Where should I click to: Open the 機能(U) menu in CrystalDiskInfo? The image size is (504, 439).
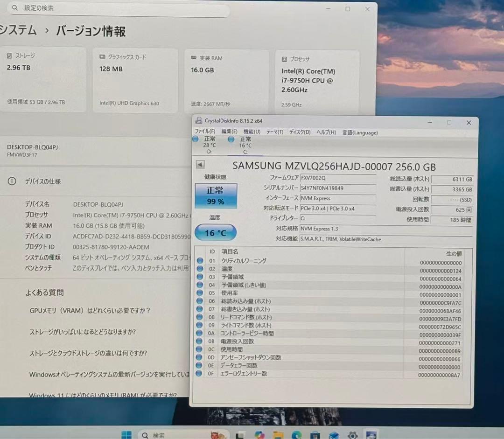point(252,132)
